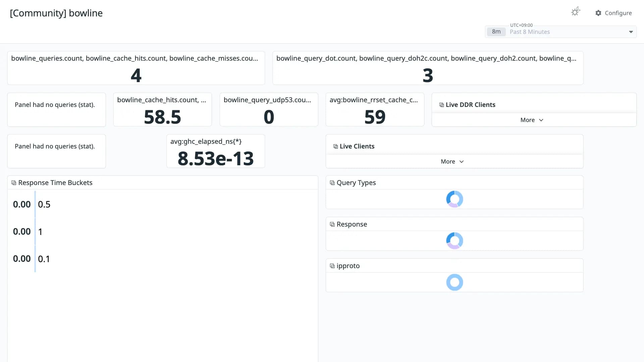Open the Live Clients title
This screenshot has height=362, width=644.
click(357, 146)
